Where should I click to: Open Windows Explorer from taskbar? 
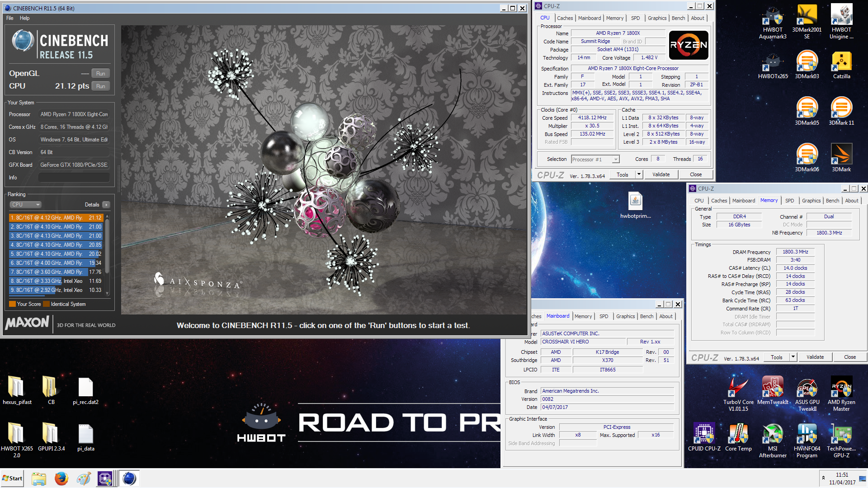click(x=39, y=479)
